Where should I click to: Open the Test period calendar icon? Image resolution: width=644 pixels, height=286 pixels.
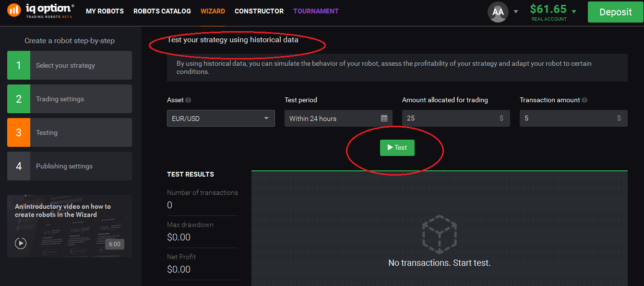[x=384, y=118]
